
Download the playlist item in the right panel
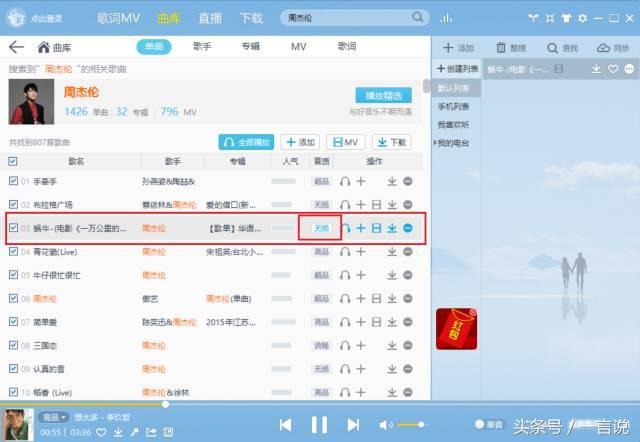tap(596, 69)
